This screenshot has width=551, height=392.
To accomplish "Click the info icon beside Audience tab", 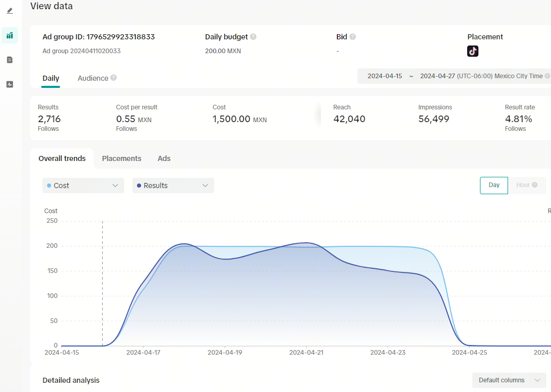I will pos(113,78).
